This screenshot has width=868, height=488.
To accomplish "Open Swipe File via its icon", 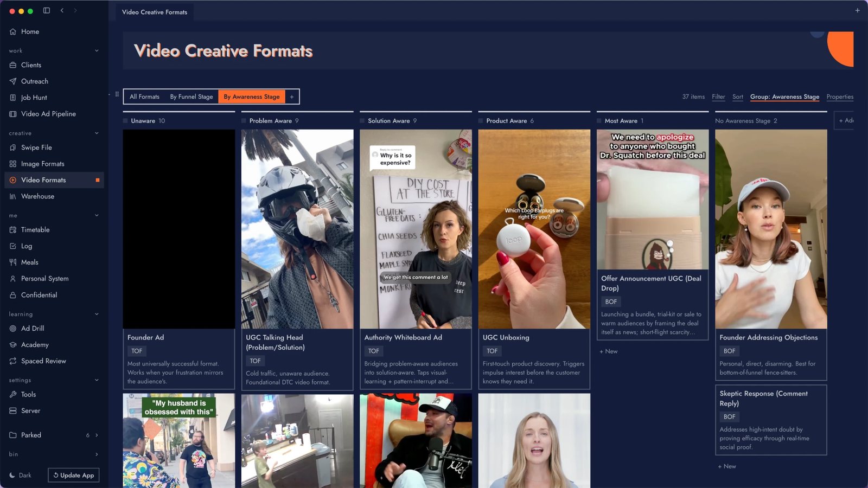I will (x=13, y=147).
